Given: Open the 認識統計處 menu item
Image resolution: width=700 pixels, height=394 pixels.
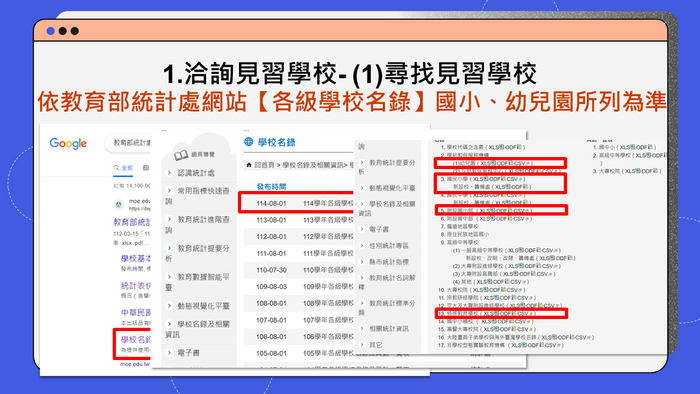Looking at the screenshot, I should 196,173.
